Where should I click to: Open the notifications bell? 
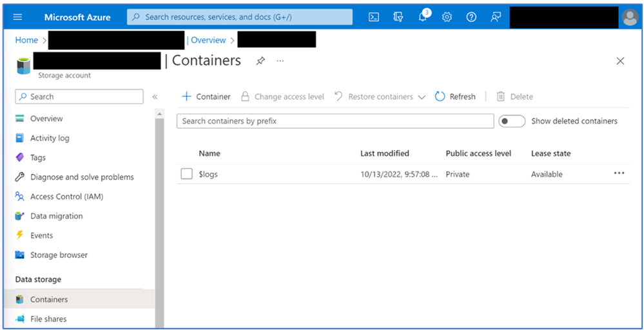(x=423, y=17)
